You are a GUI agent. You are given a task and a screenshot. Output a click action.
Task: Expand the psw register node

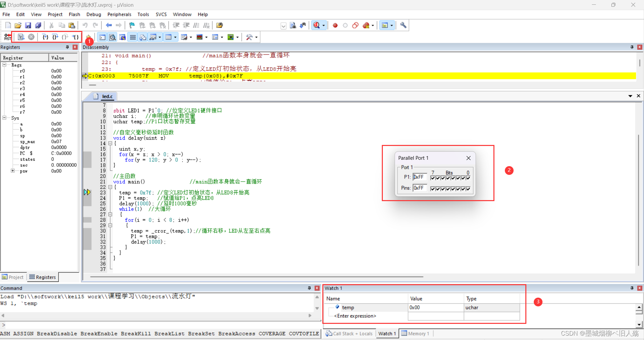13,171
